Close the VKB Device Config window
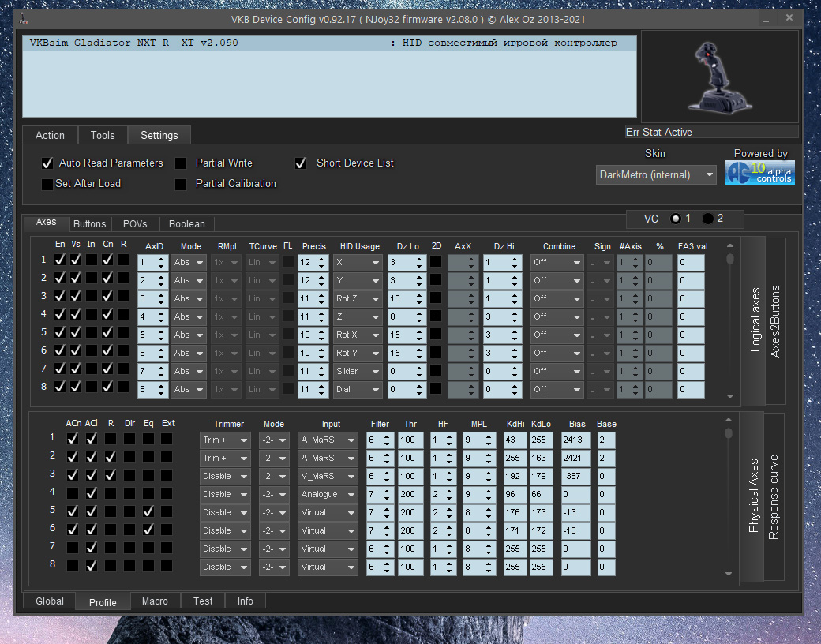The height and width of the screenshot is (644, 821). [x=789, y=18]
